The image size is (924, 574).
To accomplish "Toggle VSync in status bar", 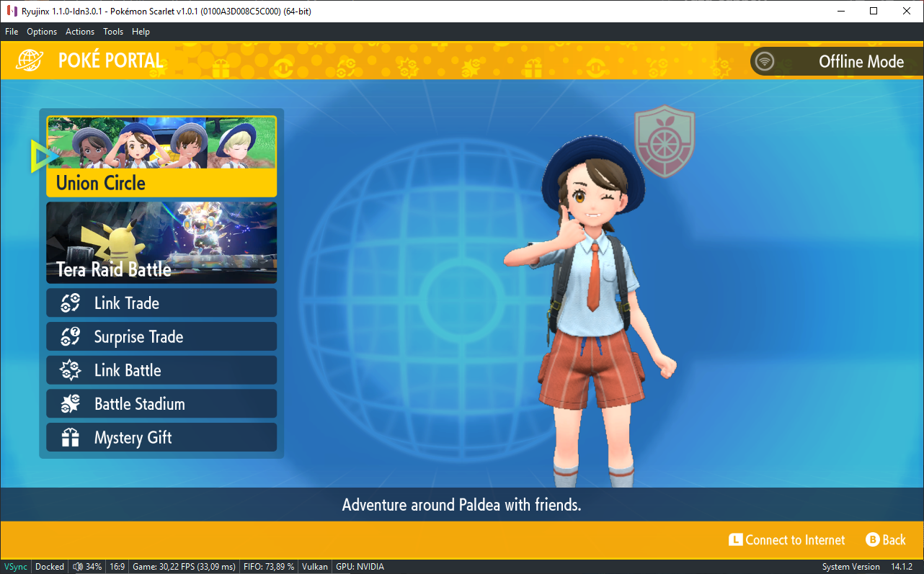I will pos(16,567).
